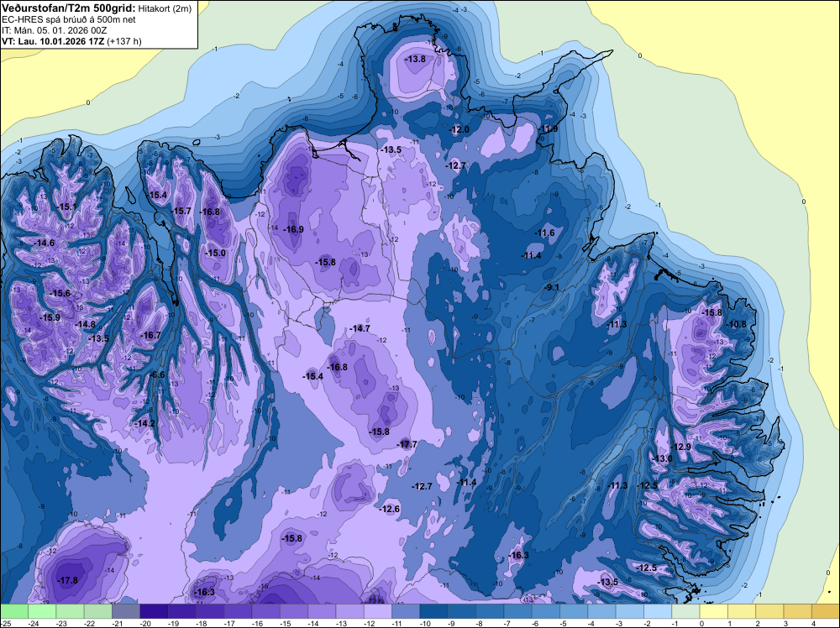
Task: Click the -13.8 temperature value
Action: tap(415, 59)
